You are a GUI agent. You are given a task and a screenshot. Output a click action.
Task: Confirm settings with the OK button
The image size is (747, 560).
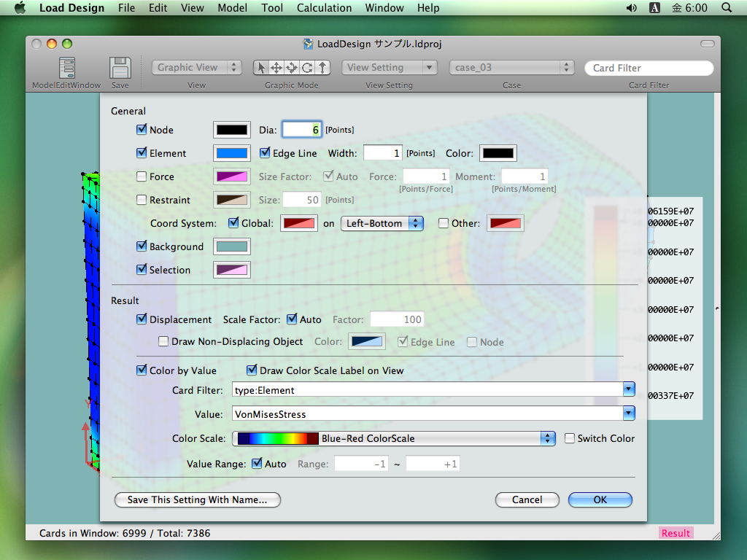600,499
